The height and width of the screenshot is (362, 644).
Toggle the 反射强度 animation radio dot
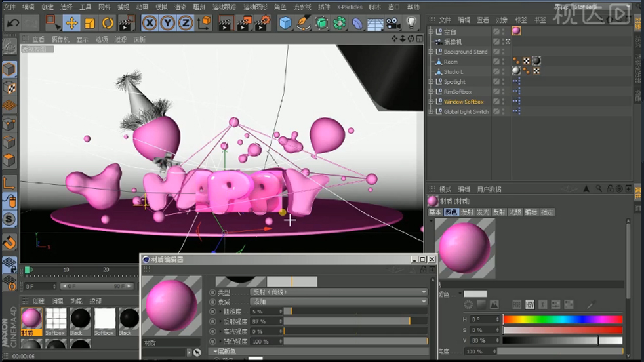point(212,322)
